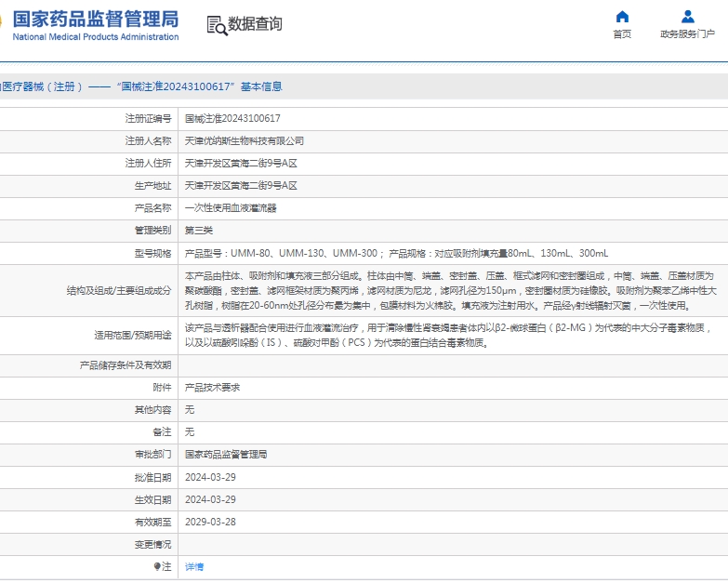Viewport: 728px width, 583px height.
Task: Click the 附件 field label
Action: click(162, 388)
